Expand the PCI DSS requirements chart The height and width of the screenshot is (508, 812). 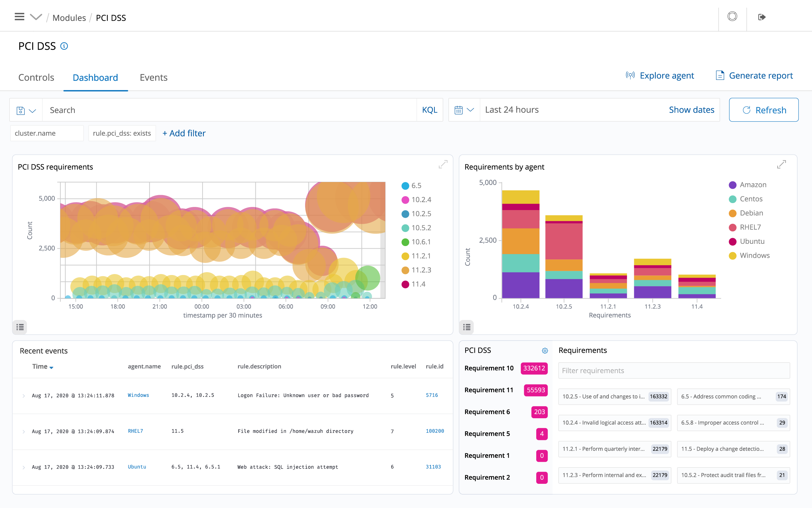point(443,164)
